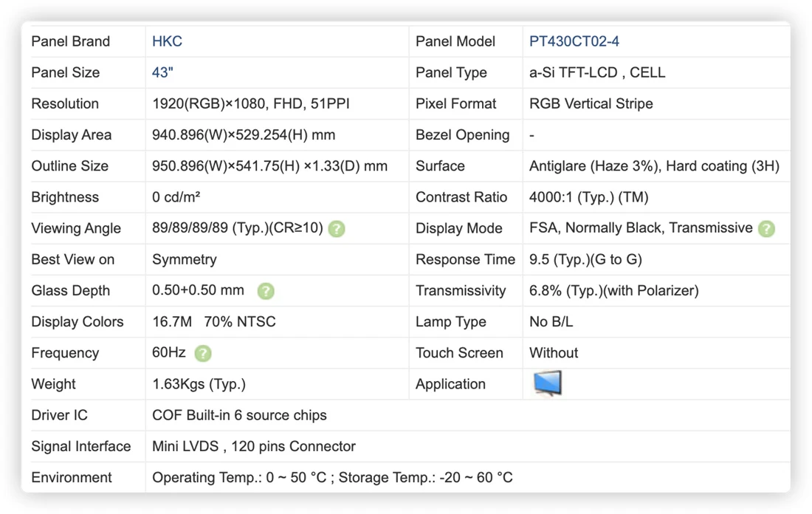This screenshot has height=514, width=812.
Task: Click the Contrast Ratio 4000:1 value
Action: coord(588,197)
